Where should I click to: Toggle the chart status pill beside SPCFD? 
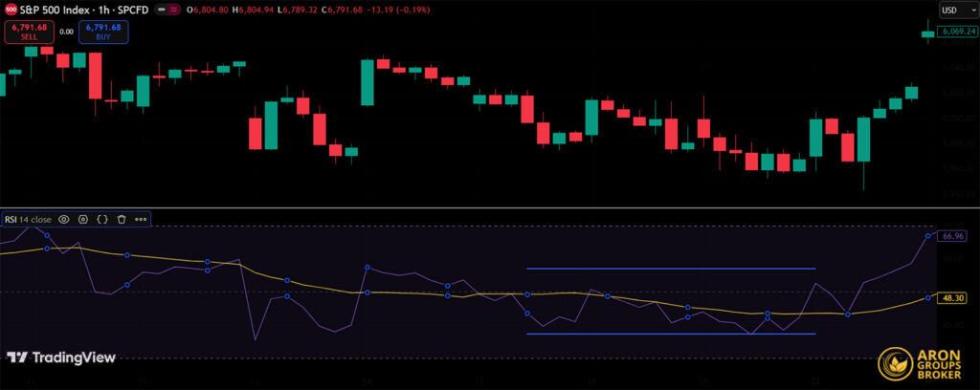pyautogui.click(x=173, y=10)
